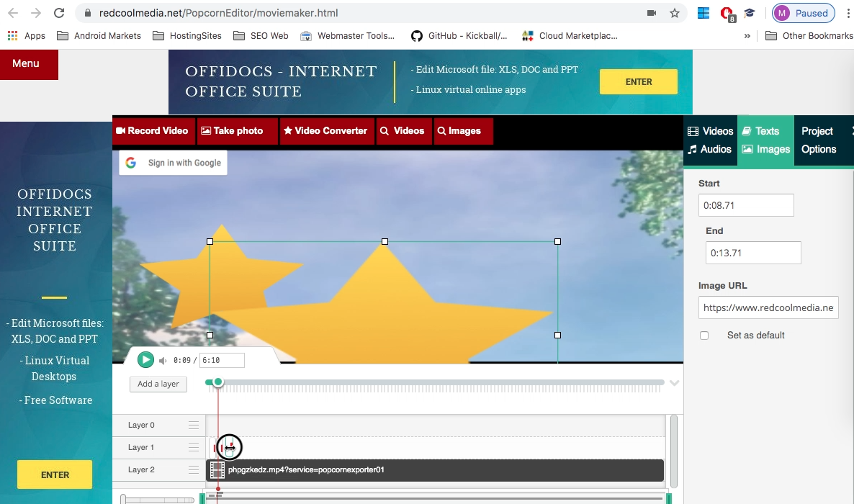Click the timeline scrubber handle

click(218, 382)
